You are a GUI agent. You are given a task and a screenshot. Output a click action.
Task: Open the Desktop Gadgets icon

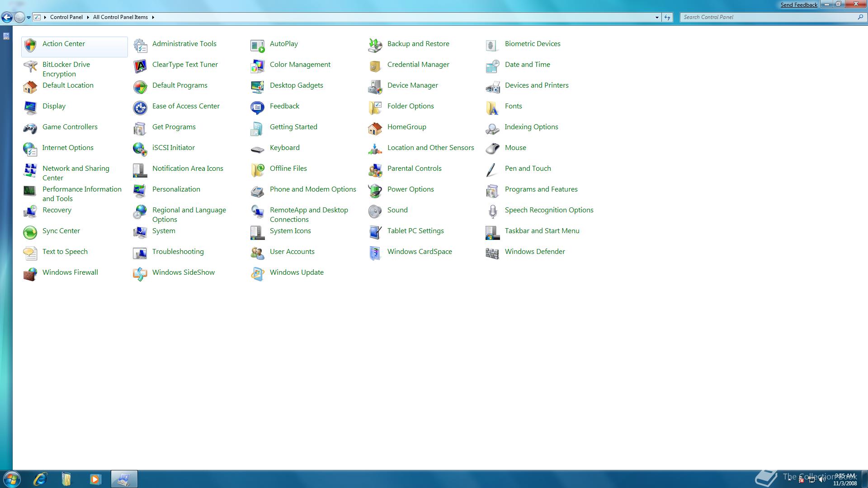258,87
